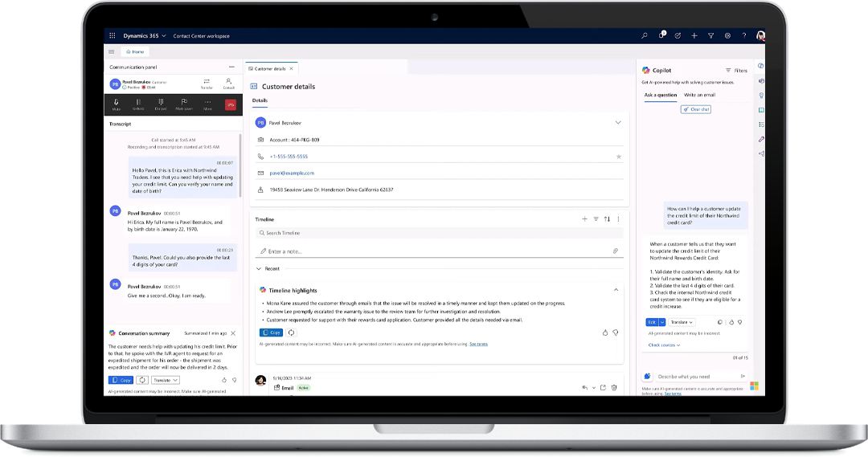Image resolution: width=868 pixels, height=457 pixels.
Task: Expand the Pavel Bezrukov customer card chevron
Action: (618, 122)
